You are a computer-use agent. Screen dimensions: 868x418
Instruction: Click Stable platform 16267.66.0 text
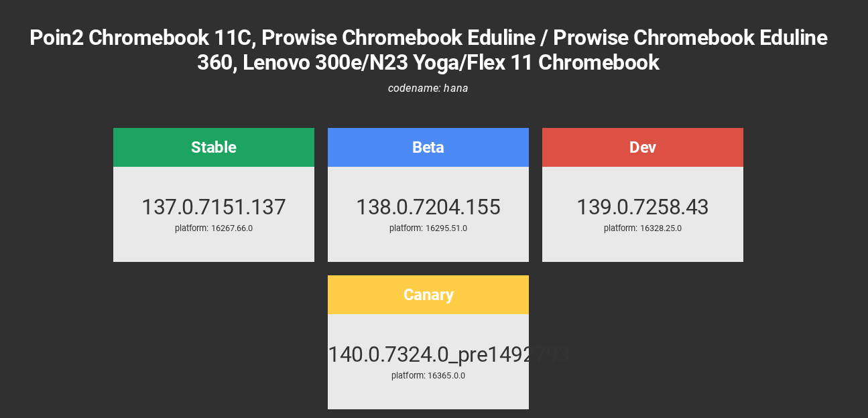pos(214,228)
